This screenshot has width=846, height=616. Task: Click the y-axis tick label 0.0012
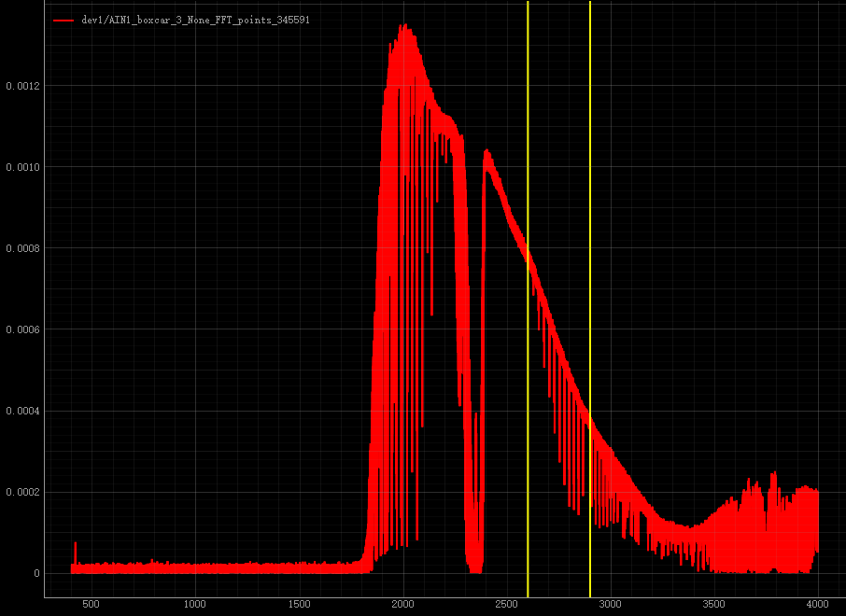click(x=22, y=86)
